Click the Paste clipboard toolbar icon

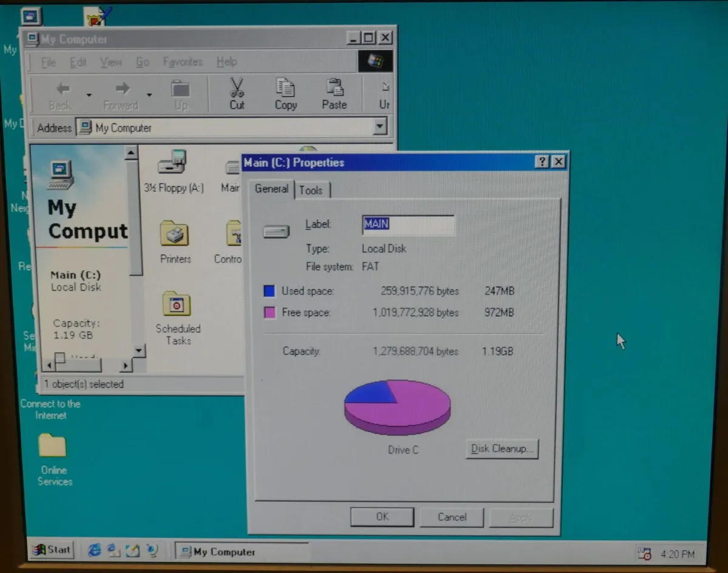pyautogui.click(x=334, y=88)
